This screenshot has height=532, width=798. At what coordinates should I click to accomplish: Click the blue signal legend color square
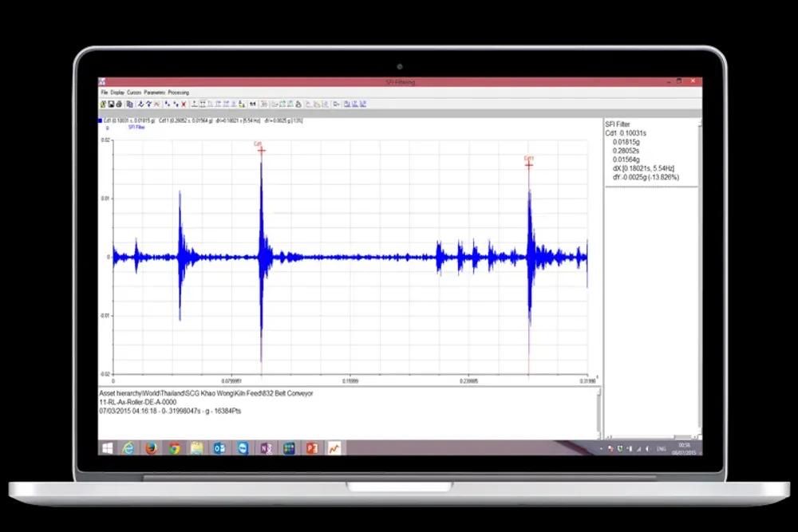click(101, 120)
